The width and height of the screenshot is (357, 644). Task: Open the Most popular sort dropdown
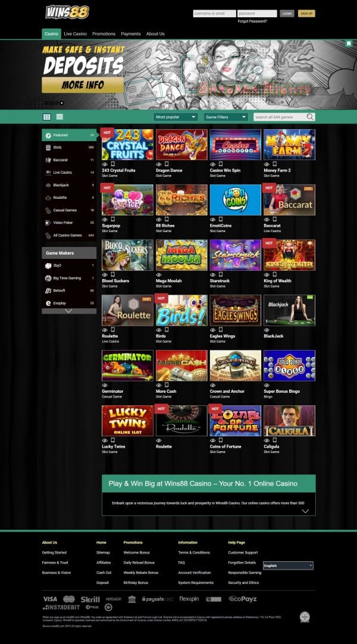coord(176,117)
